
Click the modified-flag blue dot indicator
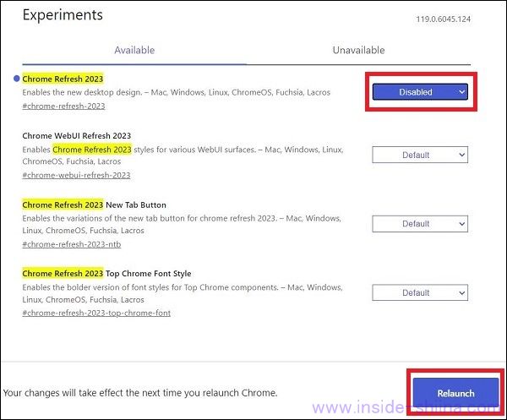coord(17,79)
